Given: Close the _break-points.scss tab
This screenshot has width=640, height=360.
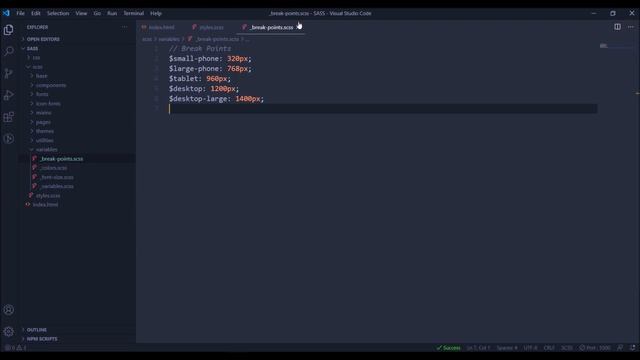Looking at the screenshot, I should click(299, 27).
